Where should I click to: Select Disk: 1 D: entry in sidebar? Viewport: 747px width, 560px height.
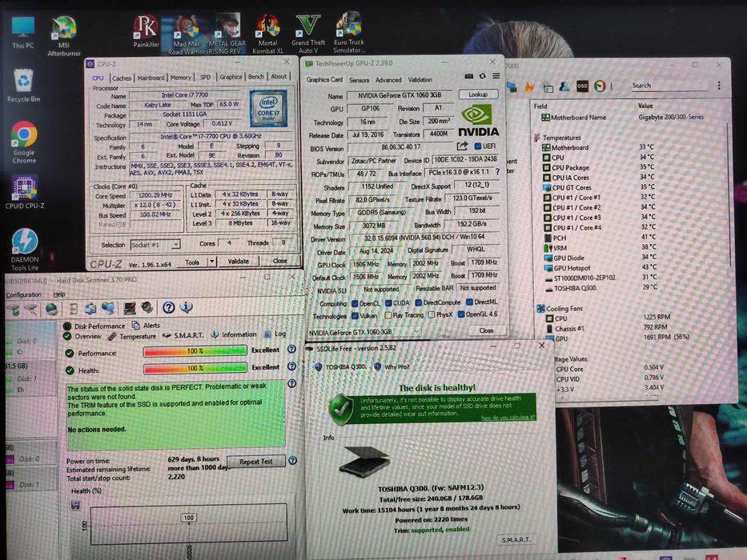pos(30,384)
